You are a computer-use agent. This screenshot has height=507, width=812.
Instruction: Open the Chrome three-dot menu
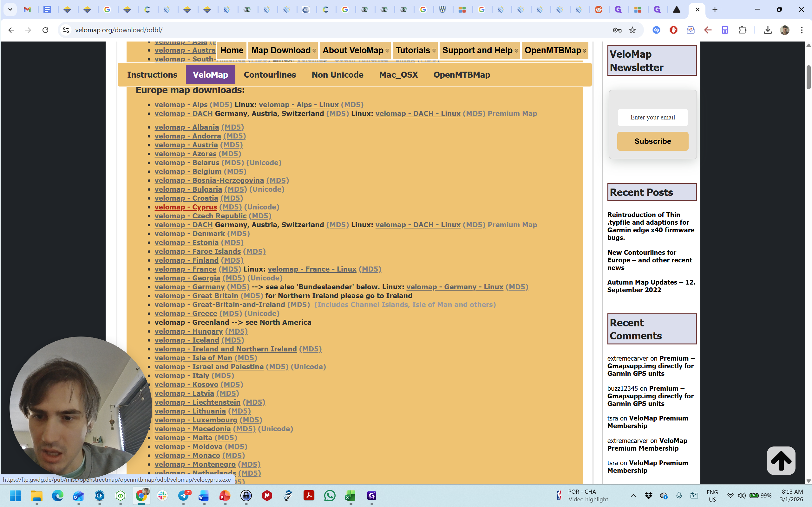pos(802,30)
